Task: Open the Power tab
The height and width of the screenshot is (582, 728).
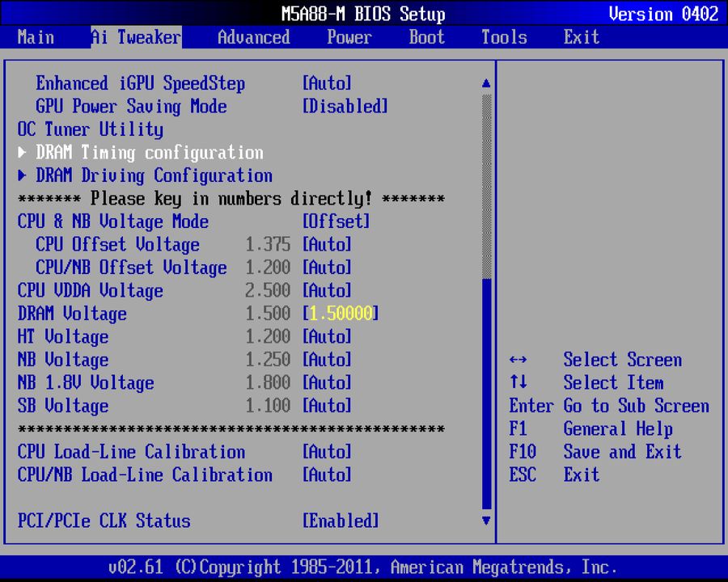Action: (349, 37)
